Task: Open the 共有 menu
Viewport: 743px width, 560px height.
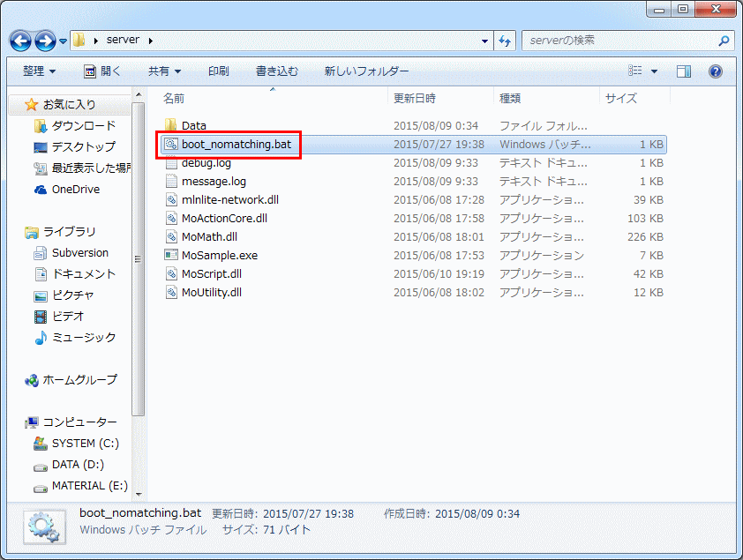Action: pyautogui.click(x=164, y=71)
